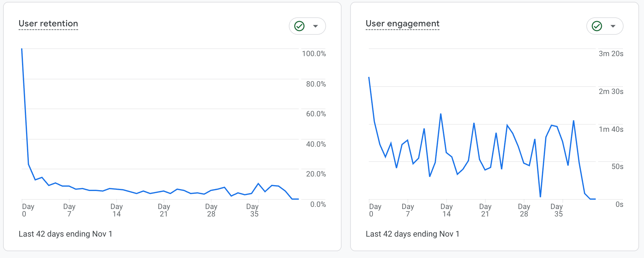Click the 20.0% gridline label on retention chart
The height and width of the screenshot is (258, 644).
tap(316, 174)
